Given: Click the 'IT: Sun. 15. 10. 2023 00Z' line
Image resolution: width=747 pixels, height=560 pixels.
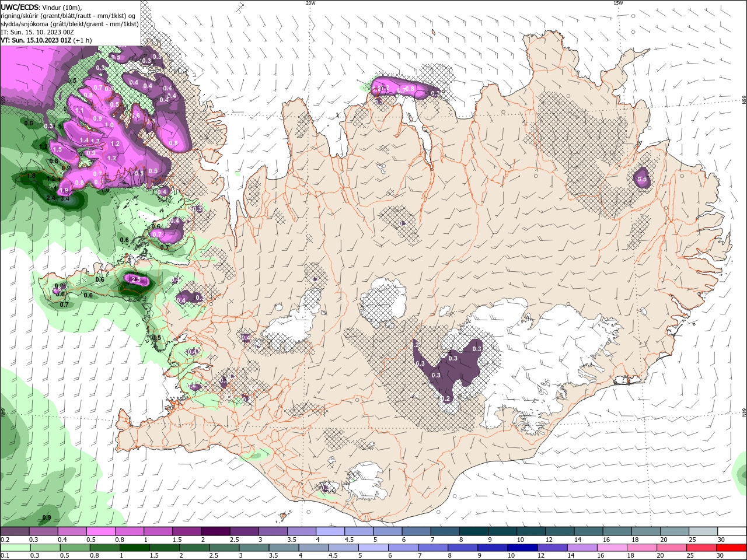Looking at the screenshot, I should pos(37,32).
